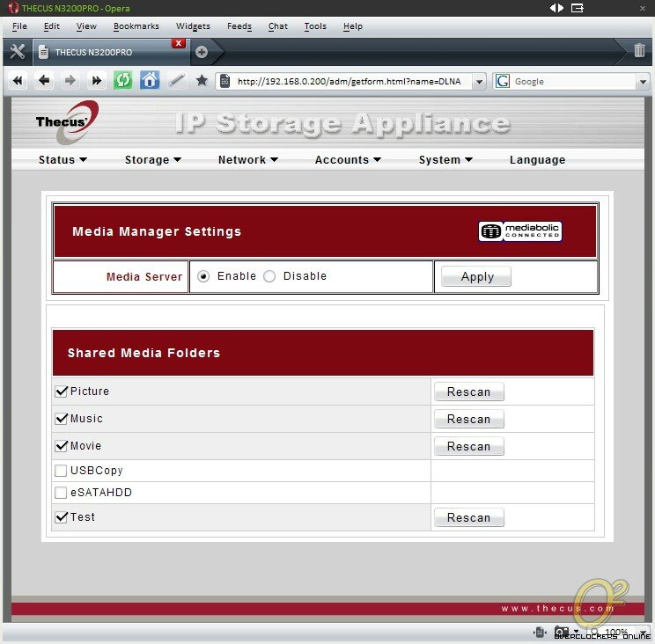This screenshot has width=655, height=644.
Task: Bookmark page with the star icon
Action: pyautogui.click(x=202, y=80)
